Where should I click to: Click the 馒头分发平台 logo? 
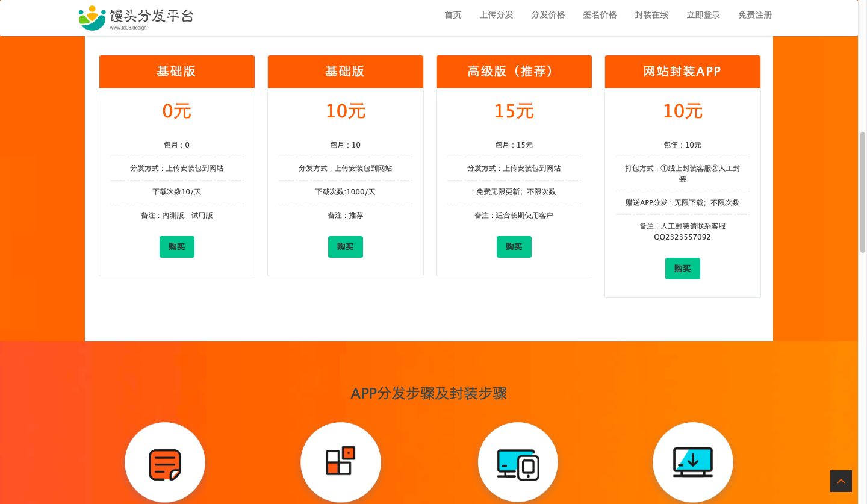[136, 17]
